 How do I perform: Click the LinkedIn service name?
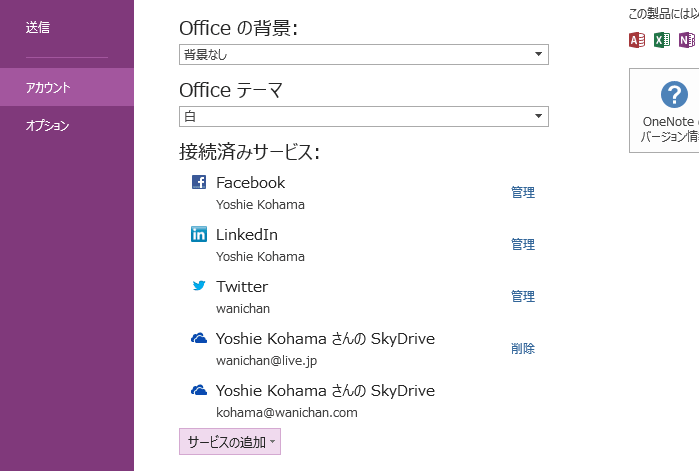(247, 235)
